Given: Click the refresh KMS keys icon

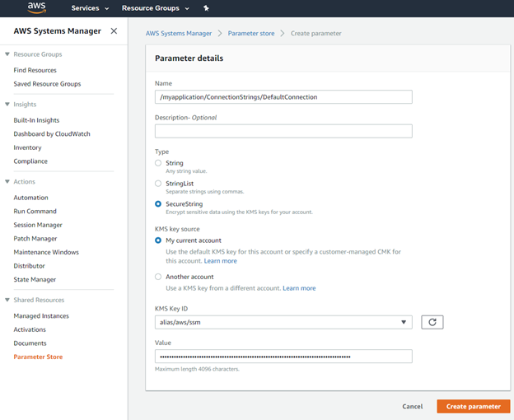Looking at the screenshot, I should pos(432,322).
